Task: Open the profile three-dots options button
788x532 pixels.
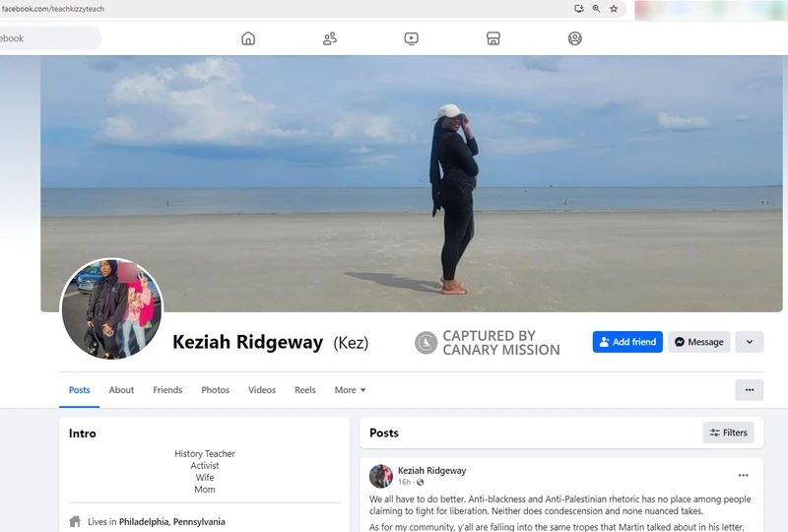Action: (750, 390)
